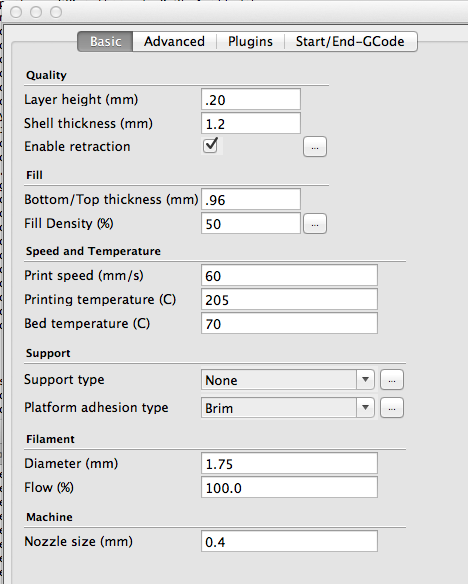Click the Enable retraction label
This screenshot has width=468, height=584.
point(77,147)
